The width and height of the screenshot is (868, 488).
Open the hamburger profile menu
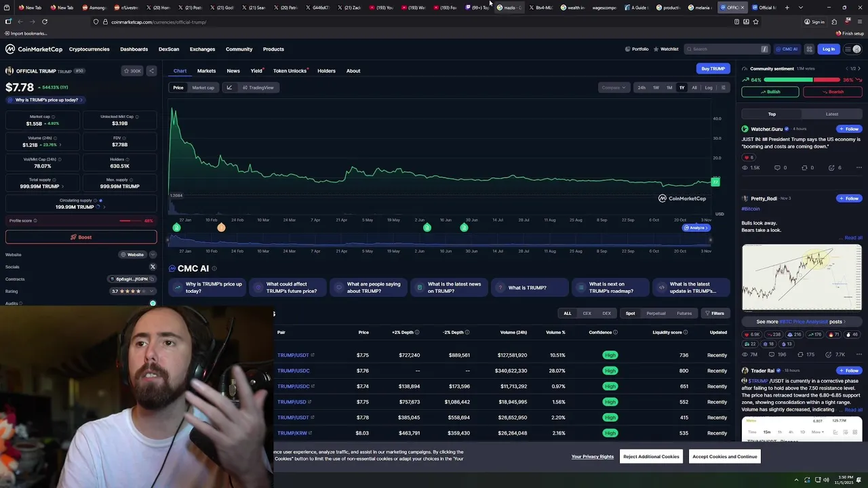tap(852, 49)
